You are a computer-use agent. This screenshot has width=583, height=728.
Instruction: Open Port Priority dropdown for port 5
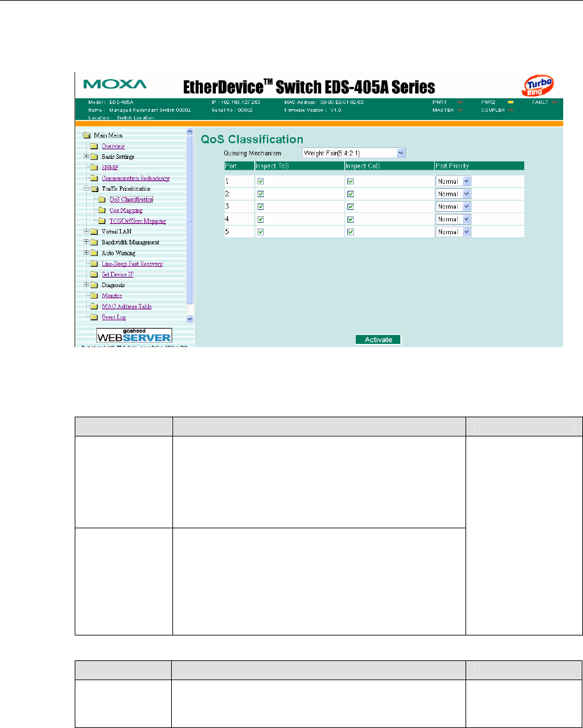453,232
